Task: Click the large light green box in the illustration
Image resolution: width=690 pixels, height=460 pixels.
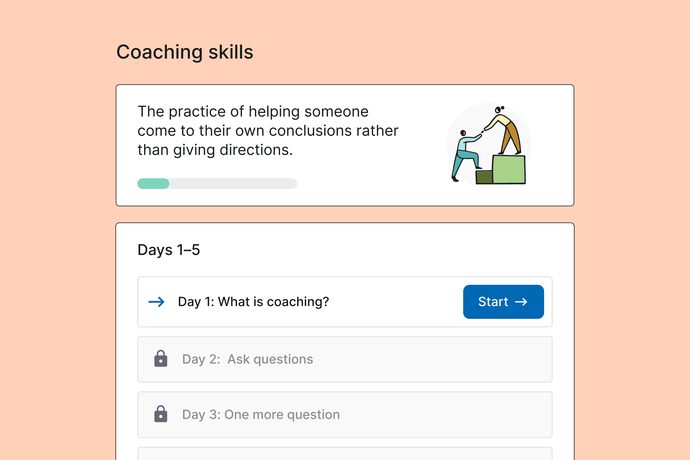Action: [x=509, y=169]
